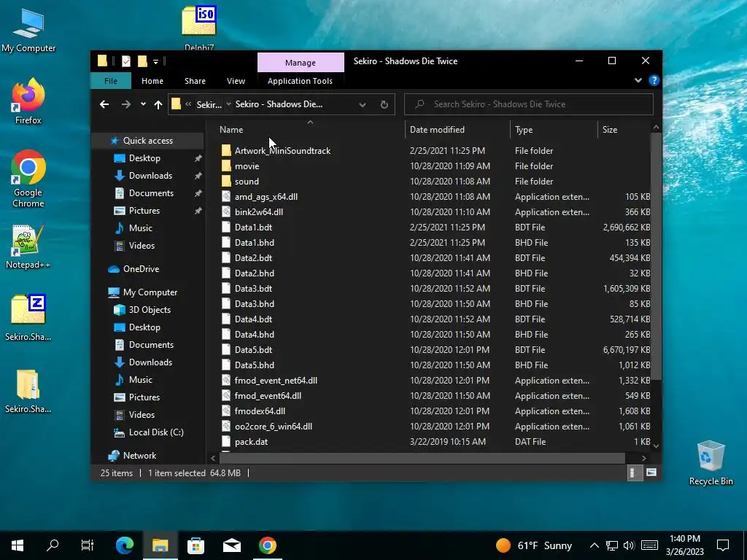Show hidden breadcrumb path chevrons

click(x=188, y=104)
